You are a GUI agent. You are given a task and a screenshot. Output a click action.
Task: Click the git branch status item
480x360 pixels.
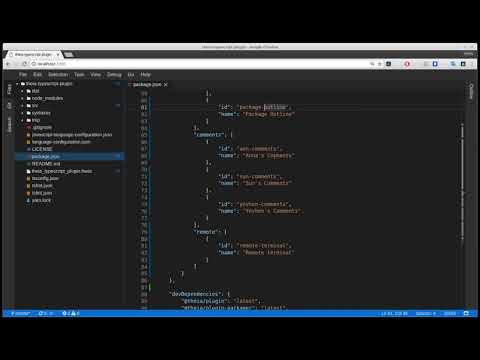tap(20, 313)
